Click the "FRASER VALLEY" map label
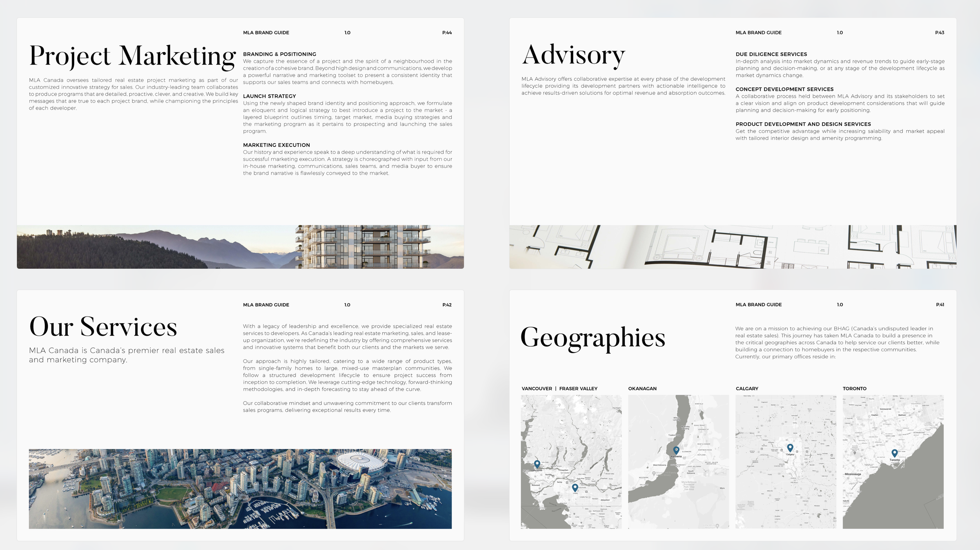Image resolution: width=980 pixels, height=550 pixels. pyautogui.click(x=578, y=389)
